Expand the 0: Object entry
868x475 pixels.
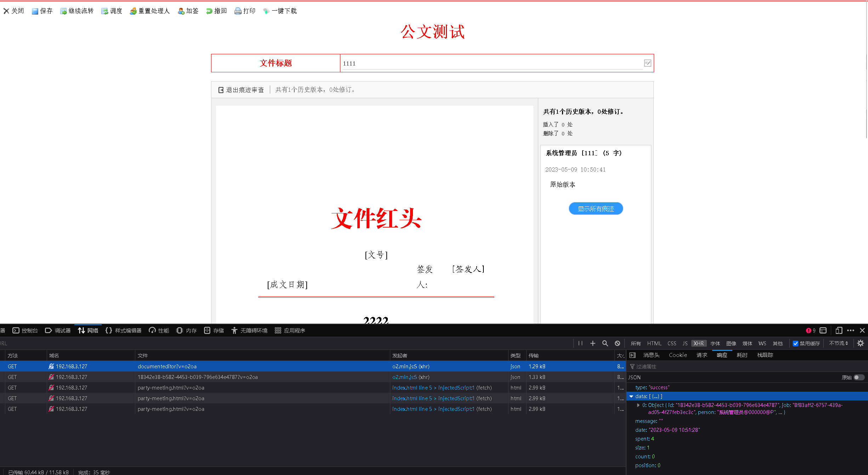tap(638, 405)
